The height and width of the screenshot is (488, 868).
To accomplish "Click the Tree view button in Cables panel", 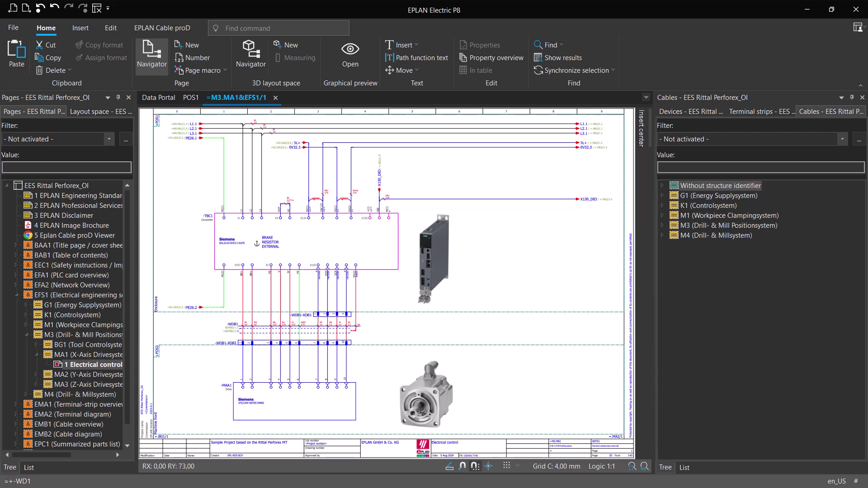I will [665, 467].
